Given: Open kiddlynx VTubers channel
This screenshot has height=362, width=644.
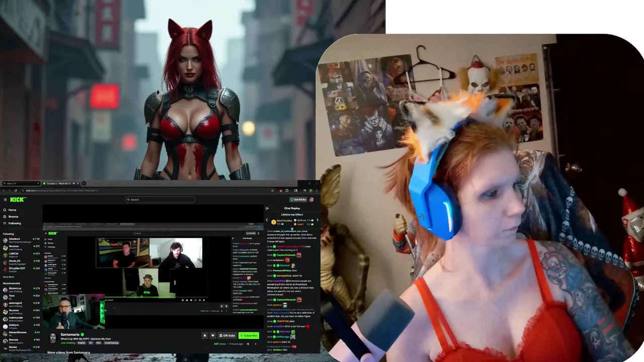Looking at the screenshot, I should coord(21,326).
